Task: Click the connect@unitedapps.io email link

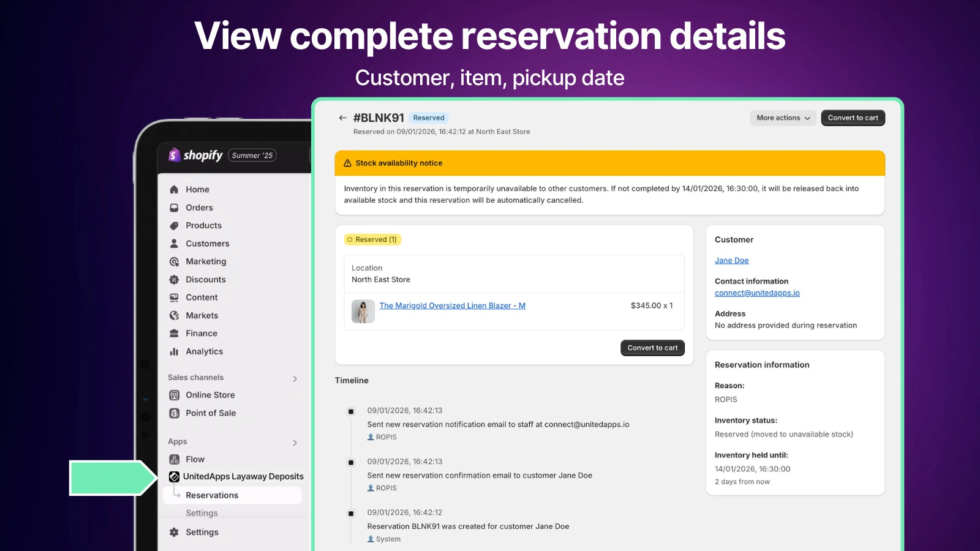Action: tap(757, 293)
